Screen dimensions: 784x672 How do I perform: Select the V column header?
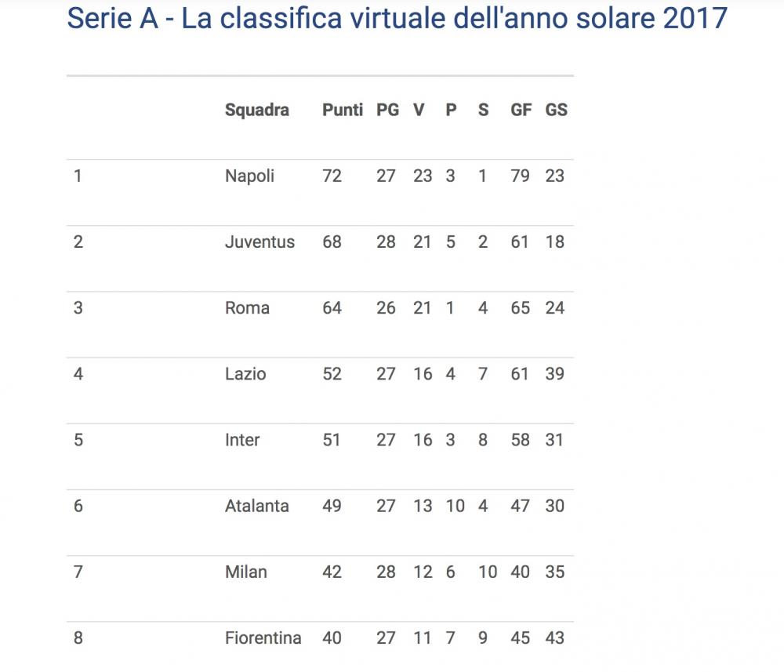(419, 111)
